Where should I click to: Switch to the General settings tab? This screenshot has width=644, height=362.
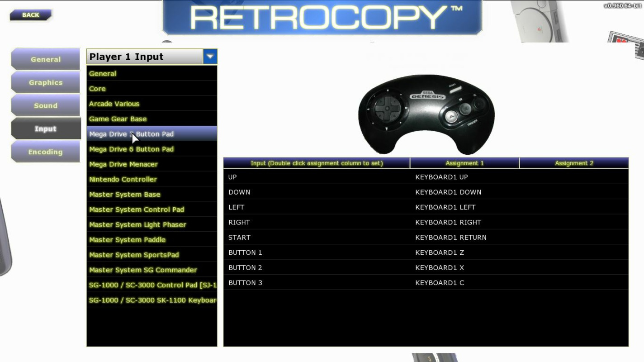coord(46,59)
